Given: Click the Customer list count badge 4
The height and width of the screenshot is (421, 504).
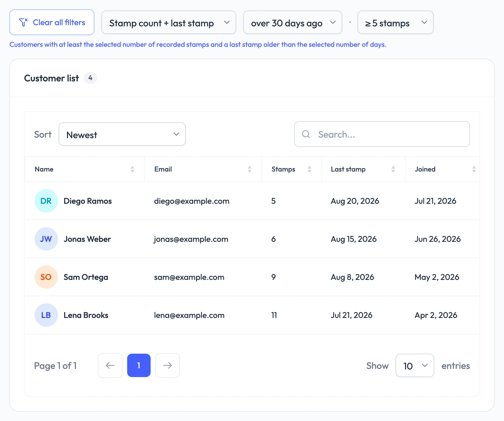Looking at the screenshot, I should [x=90, y=78].
